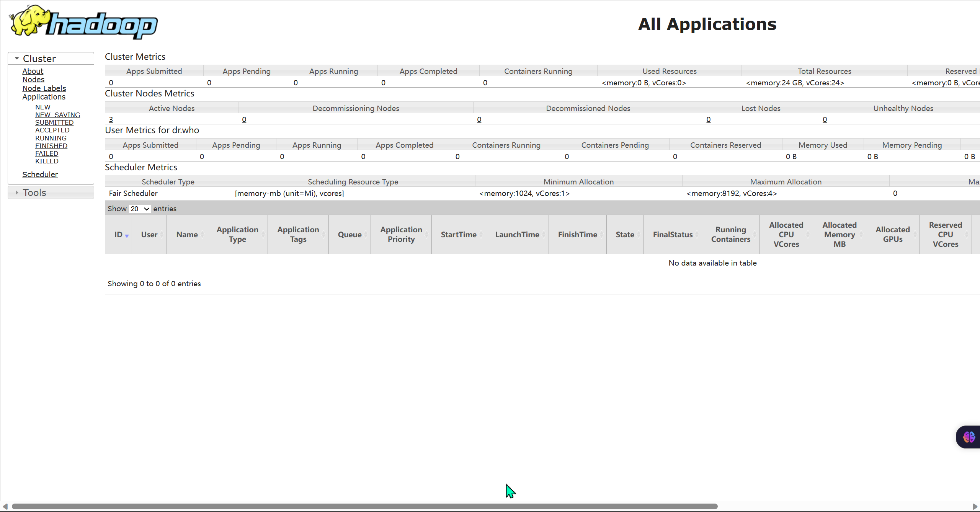
Task: Click the Applications link in sidebar
Action: (x=44, y=96)
